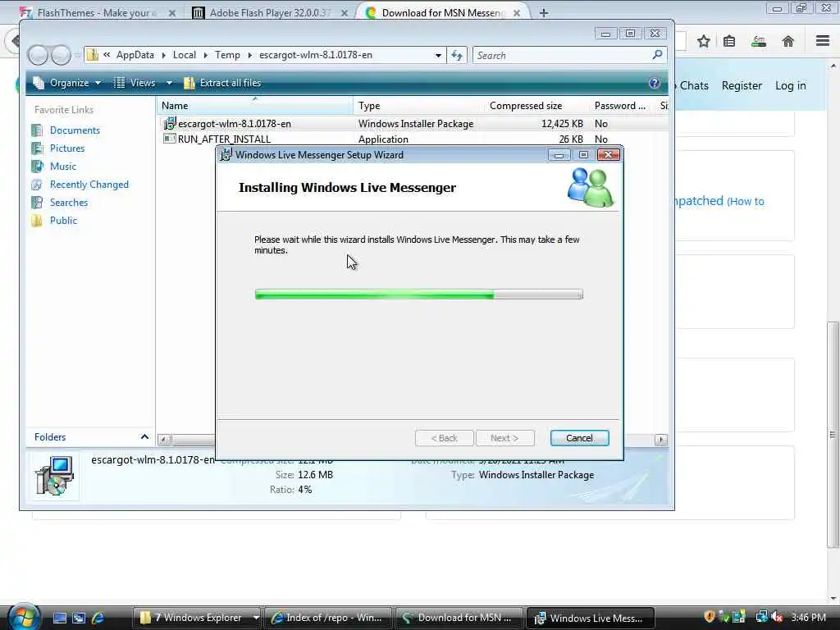Click the Explorer back navigation button

click(38, 55)
